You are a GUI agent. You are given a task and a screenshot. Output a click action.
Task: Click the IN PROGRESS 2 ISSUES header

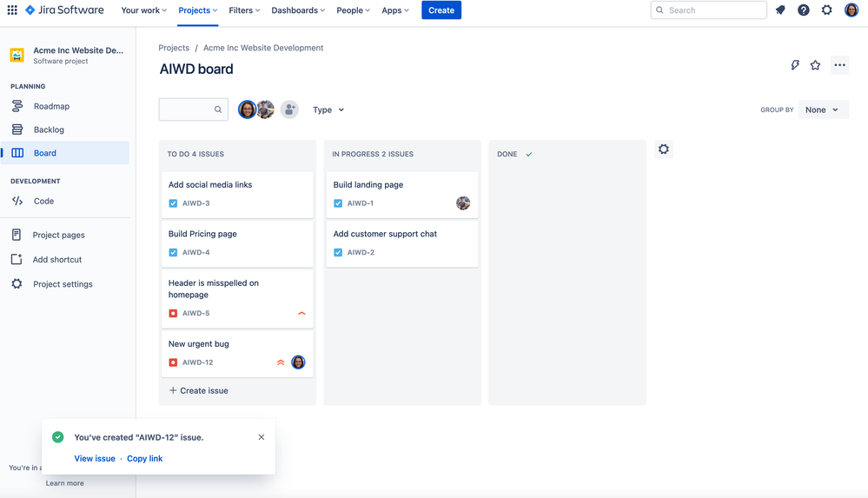[373, 154]
